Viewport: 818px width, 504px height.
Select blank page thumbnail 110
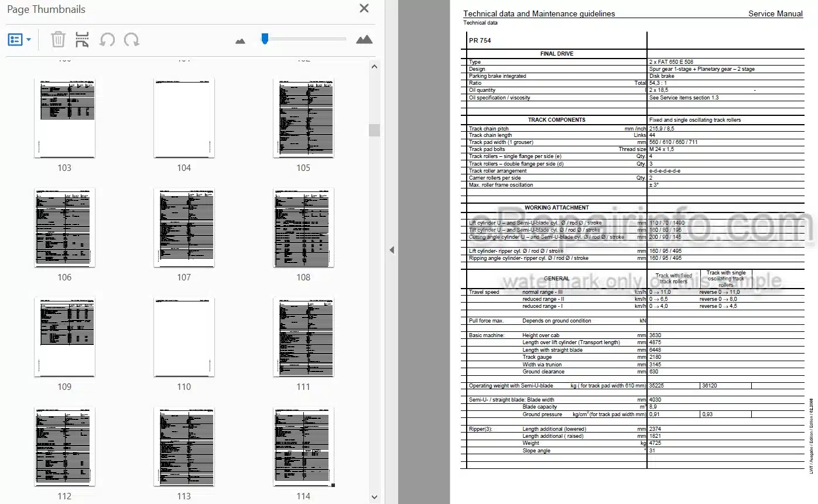pos(184,337)
